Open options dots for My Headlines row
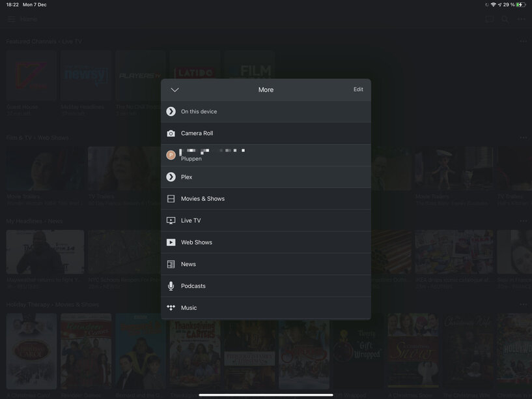Viewport: 532px width, 399px height. coord(523,221)
